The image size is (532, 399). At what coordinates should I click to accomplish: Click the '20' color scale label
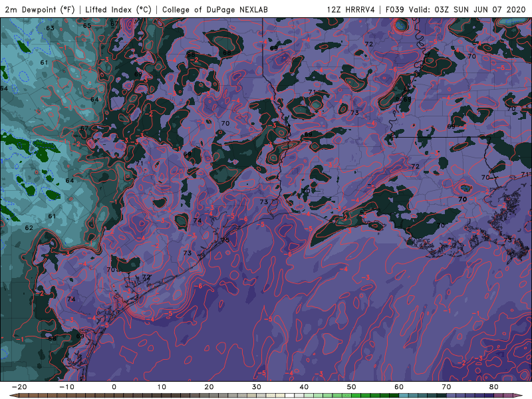(x=209, y=387)
